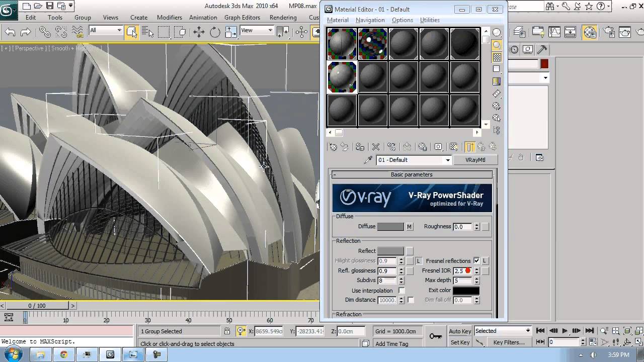Screen dimensions: 644x362
Task: Toggle Absolute/Offset transform type-in mode
Action: pyautogui.click(x=241, y=331)
